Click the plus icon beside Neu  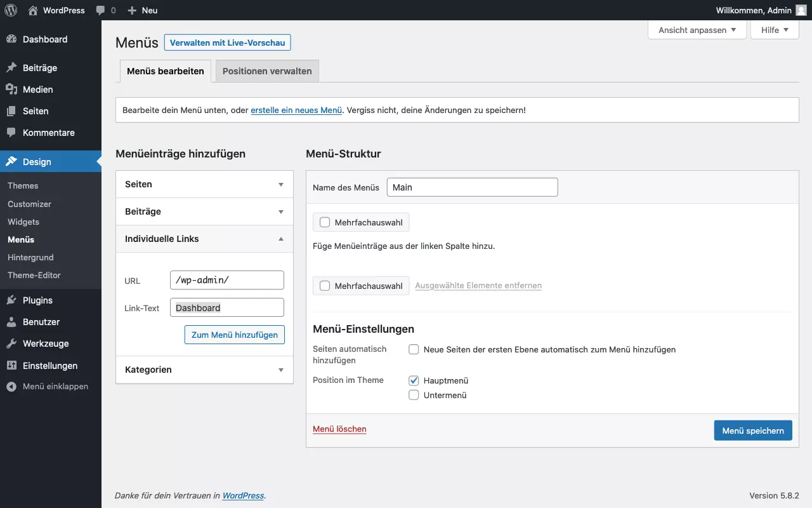tap(132, 10)
